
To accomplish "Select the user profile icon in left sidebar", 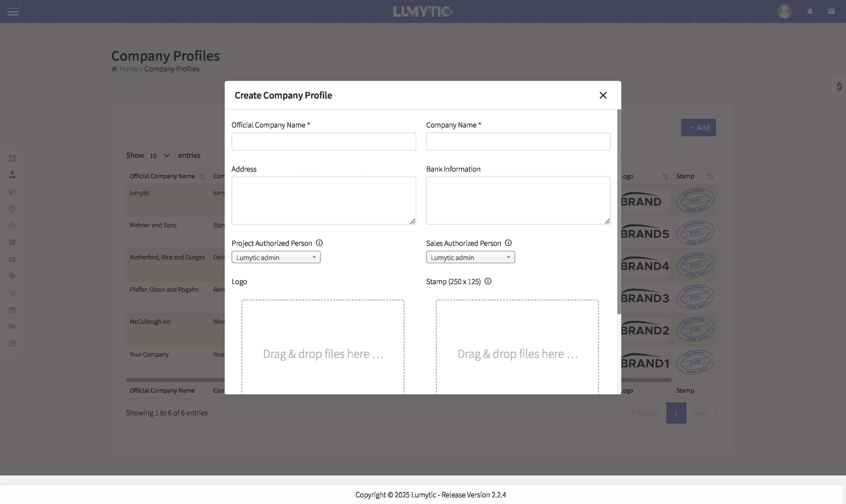I will point(12,175).
